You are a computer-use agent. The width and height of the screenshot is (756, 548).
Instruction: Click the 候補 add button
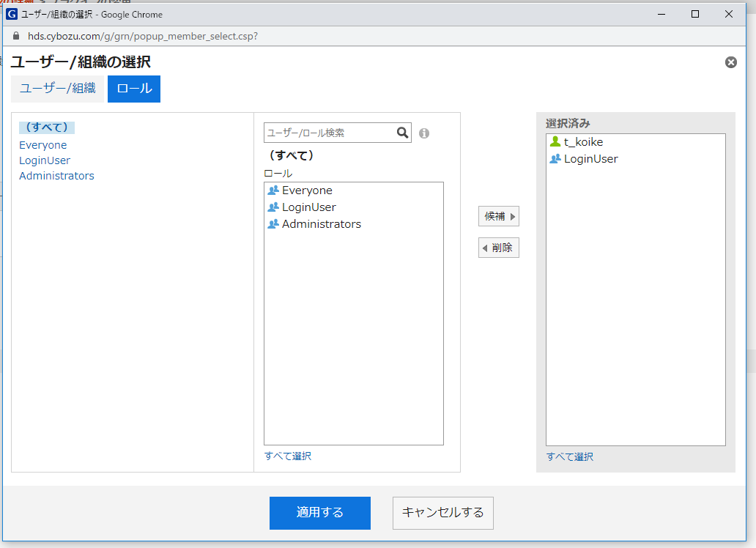pos(498,216)
